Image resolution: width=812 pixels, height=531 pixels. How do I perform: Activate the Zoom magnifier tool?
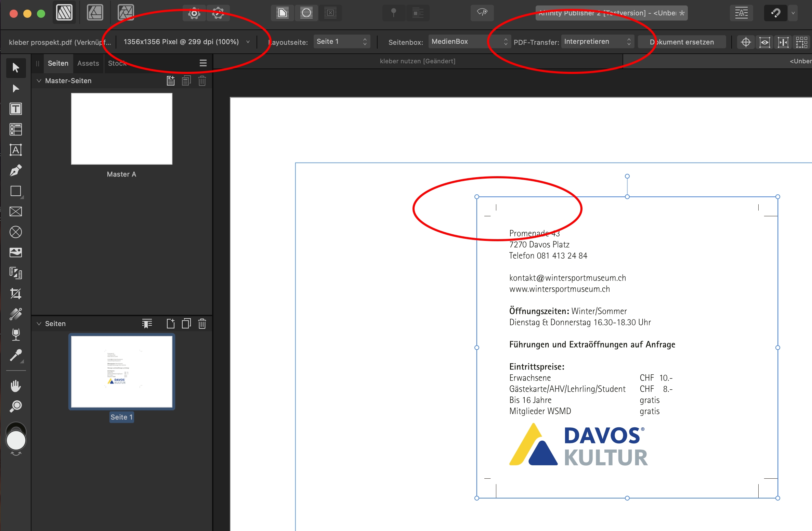[x=16, y=406]
